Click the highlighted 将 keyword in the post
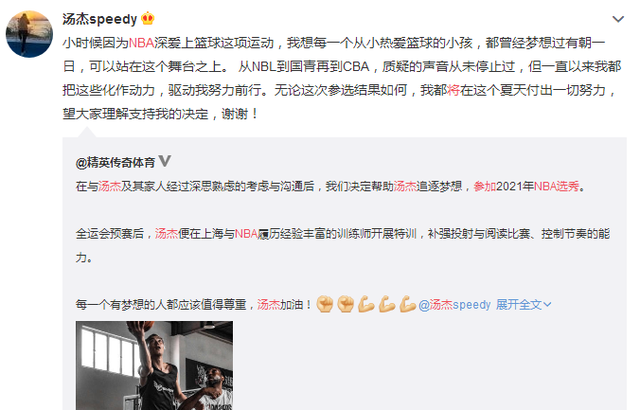 [x=453, y=90]
